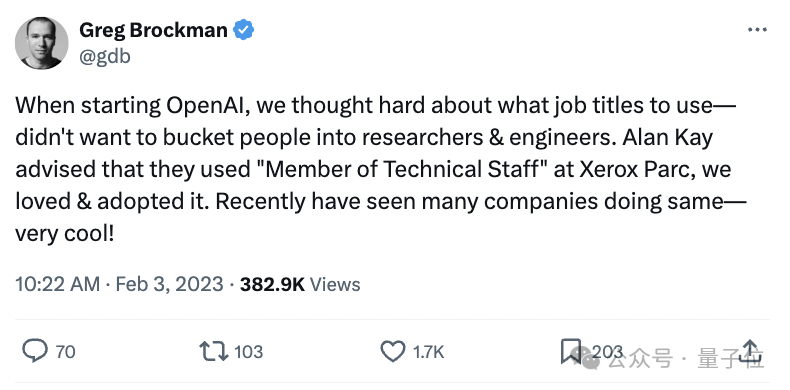Click the tweet text about Xerox Parc

(x=380, y=169)
